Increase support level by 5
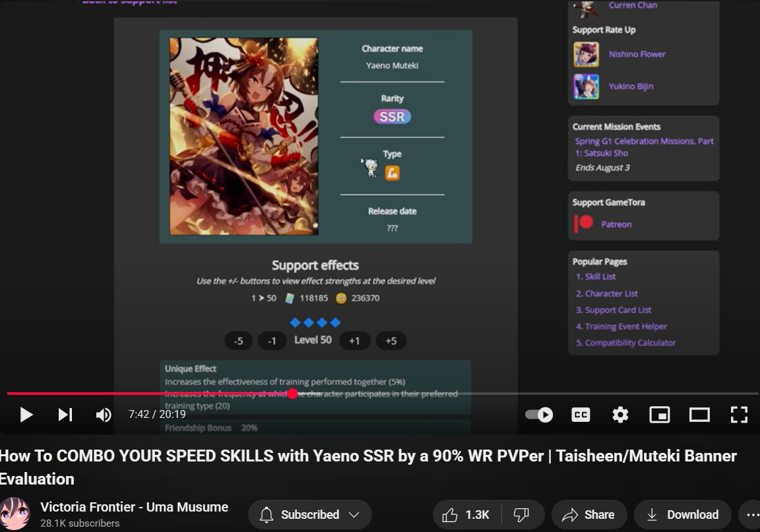This screenshot has width=760, height=532. (391, 341)
